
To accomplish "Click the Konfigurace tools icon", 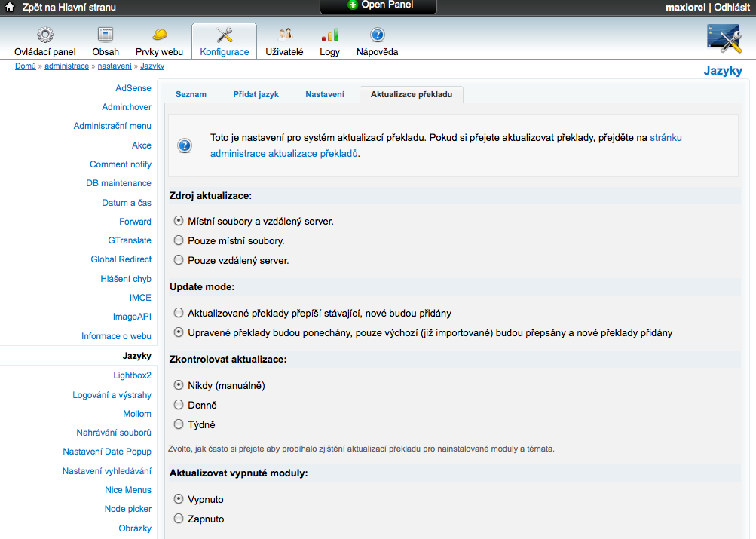I will (x=224, y=35).
